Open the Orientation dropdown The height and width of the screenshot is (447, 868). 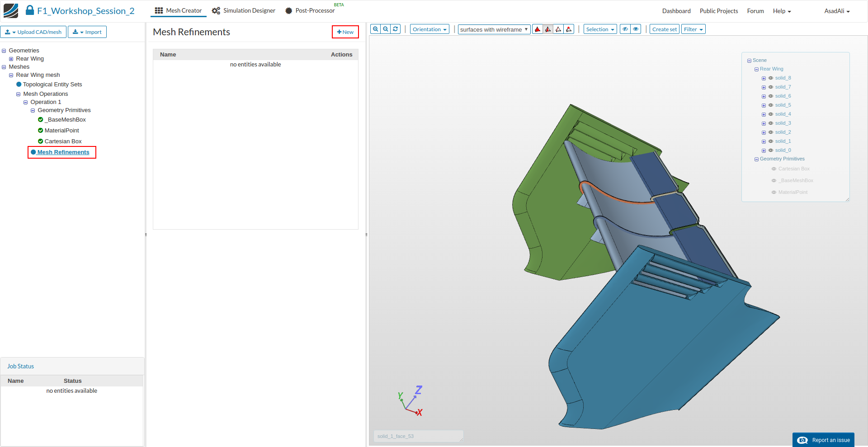click(x=429, y=29)
